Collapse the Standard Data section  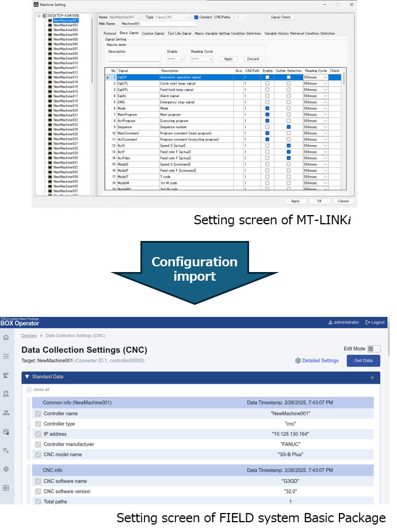(x=26, y=377)
